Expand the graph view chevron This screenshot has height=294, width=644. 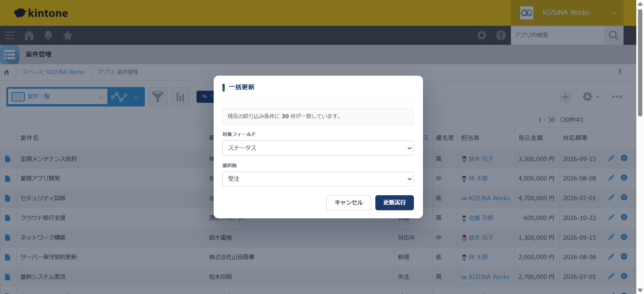click(x=136, y=97)
